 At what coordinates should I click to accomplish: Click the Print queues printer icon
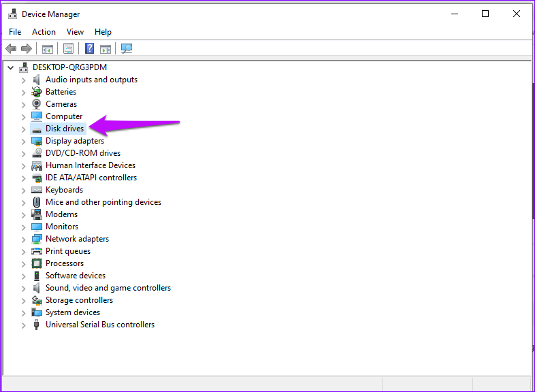(37, 251)
